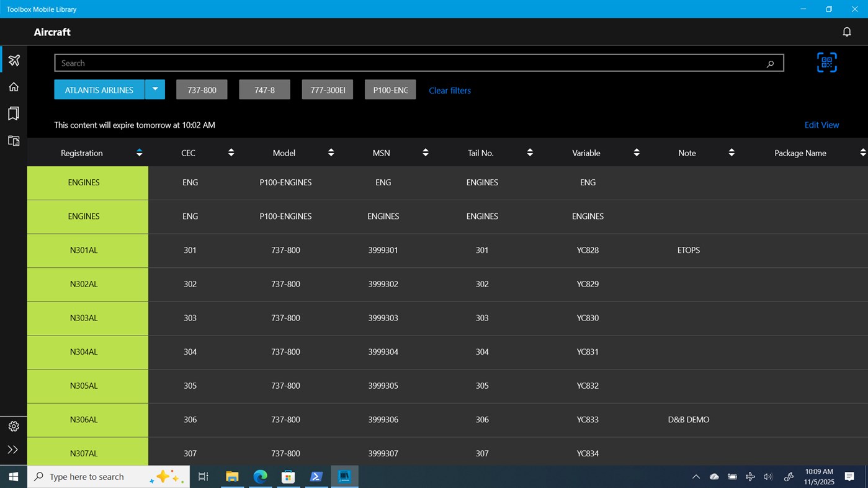
Task: Toggle the P100-ENG filter chip
Action: [x=390, y=89]
